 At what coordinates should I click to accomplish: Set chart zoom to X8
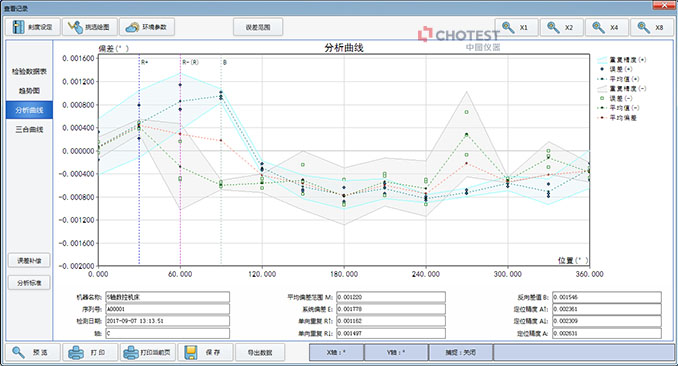[652, 27]
